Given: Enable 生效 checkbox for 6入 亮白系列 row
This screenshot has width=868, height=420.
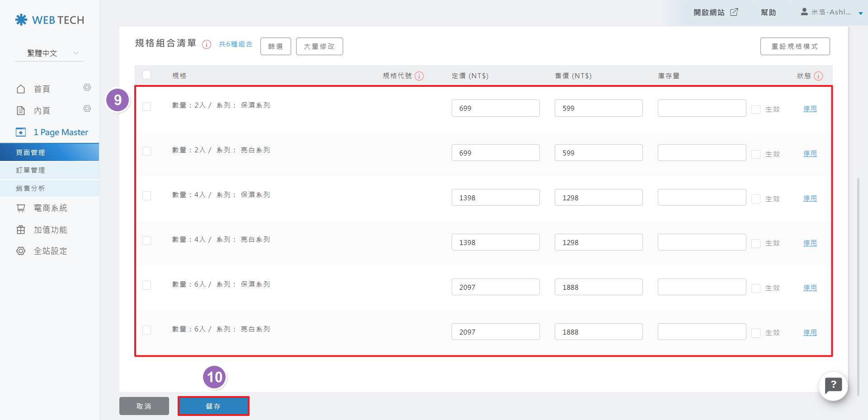Looking at the screenshot, I should (755, 333).
